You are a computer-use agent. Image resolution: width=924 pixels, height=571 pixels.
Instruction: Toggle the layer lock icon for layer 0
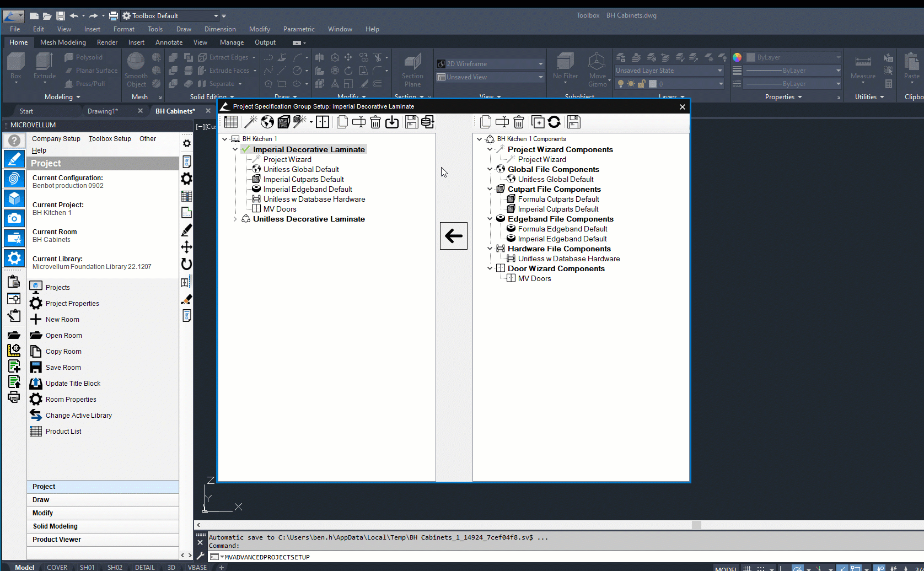point(641,84)
